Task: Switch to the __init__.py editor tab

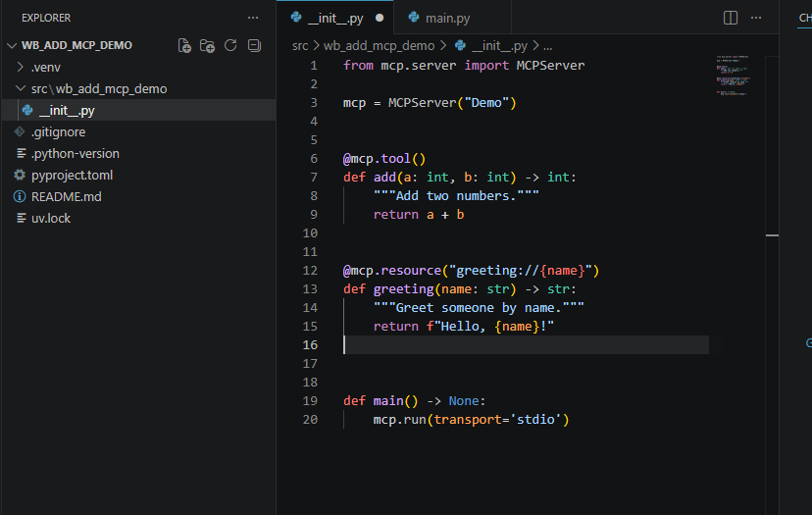Action: coord(335,18)
